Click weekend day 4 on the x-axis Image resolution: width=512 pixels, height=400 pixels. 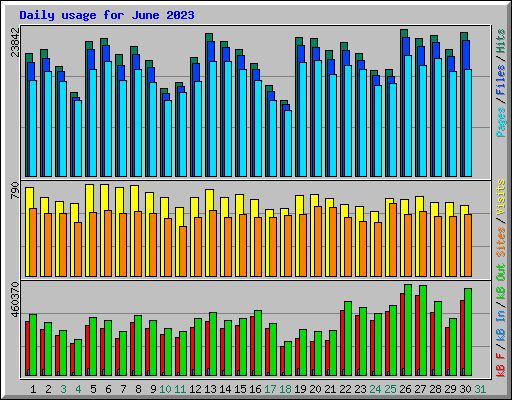point(78,389)
